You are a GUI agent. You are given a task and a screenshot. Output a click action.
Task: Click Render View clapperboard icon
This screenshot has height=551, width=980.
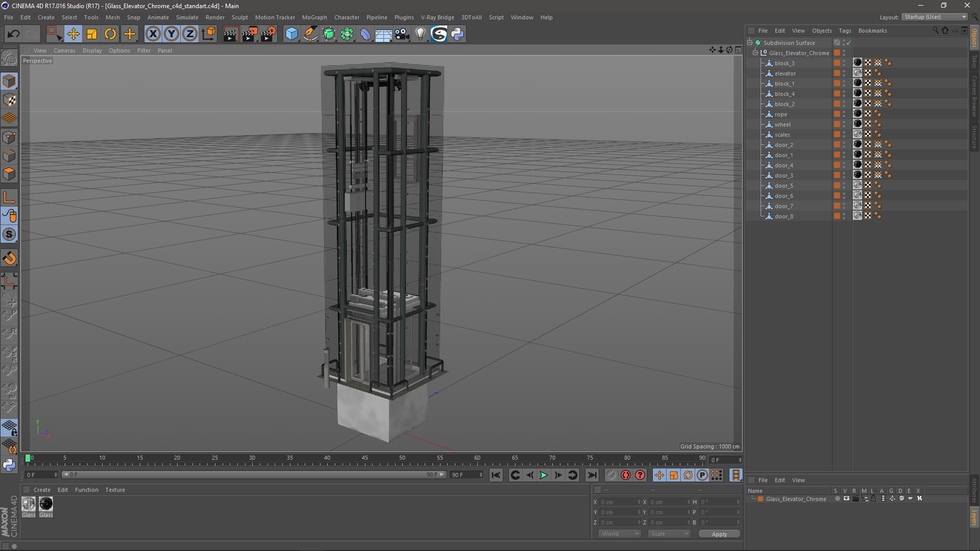(231, 34)
